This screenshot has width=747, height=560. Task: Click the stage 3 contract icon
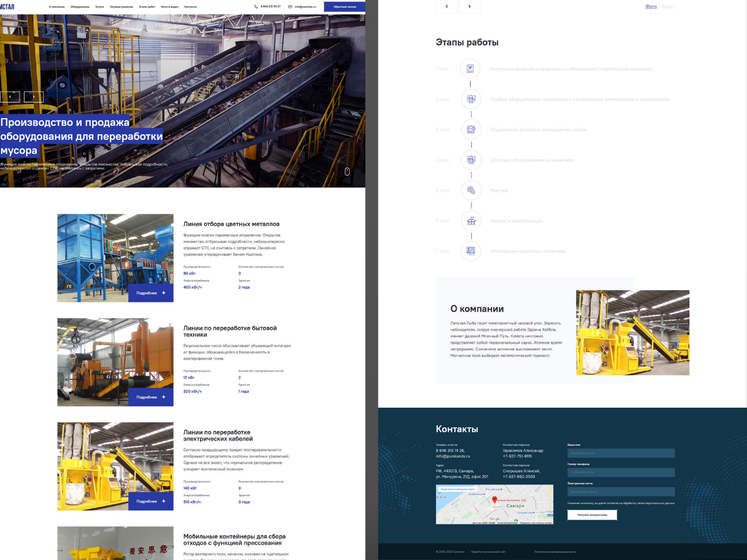[471, 129]
